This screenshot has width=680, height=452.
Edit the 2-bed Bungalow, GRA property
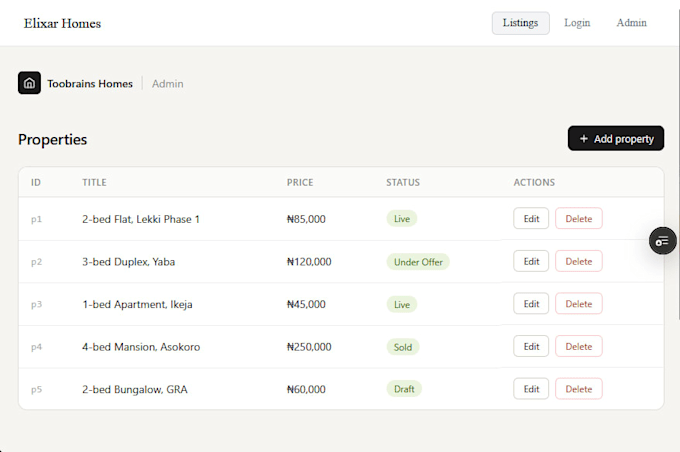531,389
